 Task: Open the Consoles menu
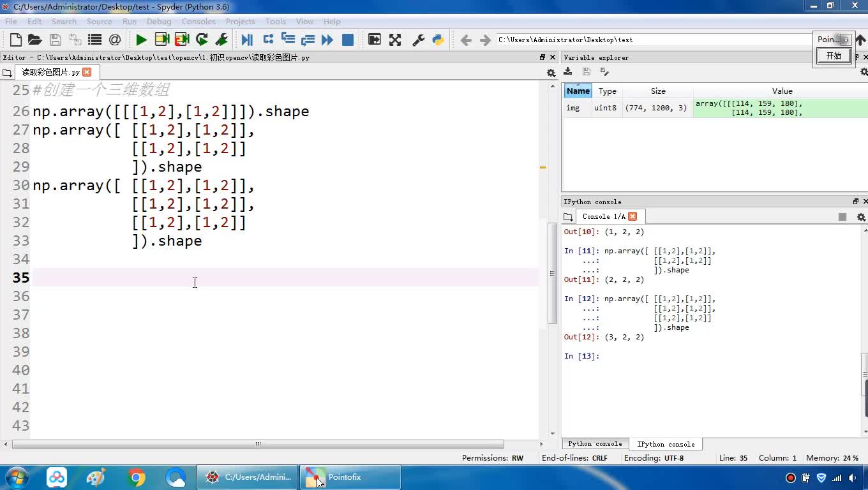(x=198, y=21)
